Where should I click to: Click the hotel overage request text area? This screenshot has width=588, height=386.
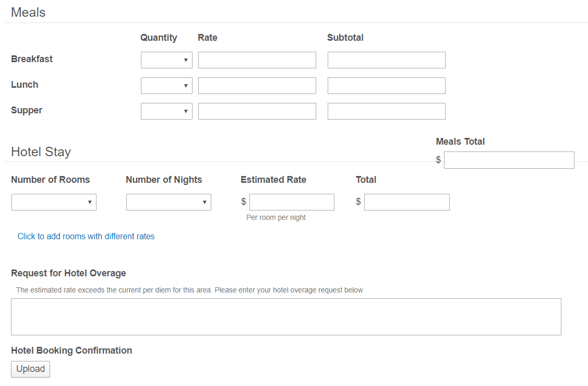[x=286, y=317]
